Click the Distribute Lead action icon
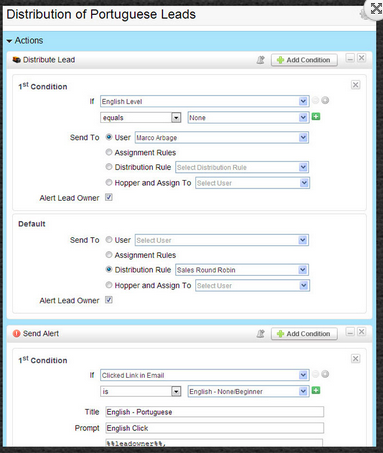Image resolution: width=383 pixels, height=453 pixels. coord(16,60)
